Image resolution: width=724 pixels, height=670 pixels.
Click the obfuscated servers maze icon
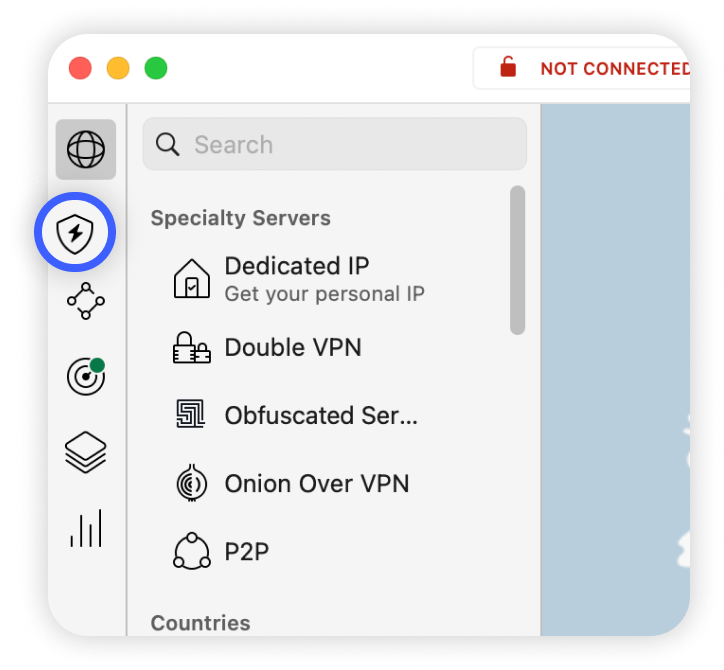[x=191, y=414]
